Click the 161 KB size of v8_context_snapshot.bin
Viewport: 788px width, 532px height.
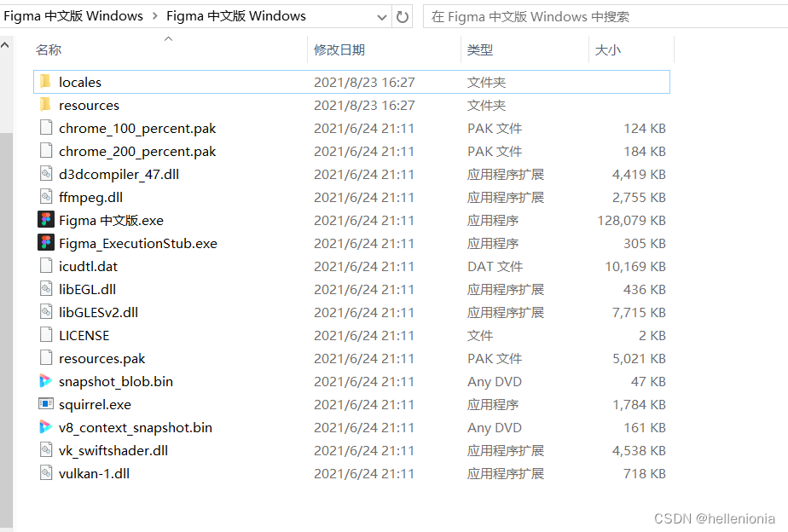pyautogui.click(x=644, y=427)
